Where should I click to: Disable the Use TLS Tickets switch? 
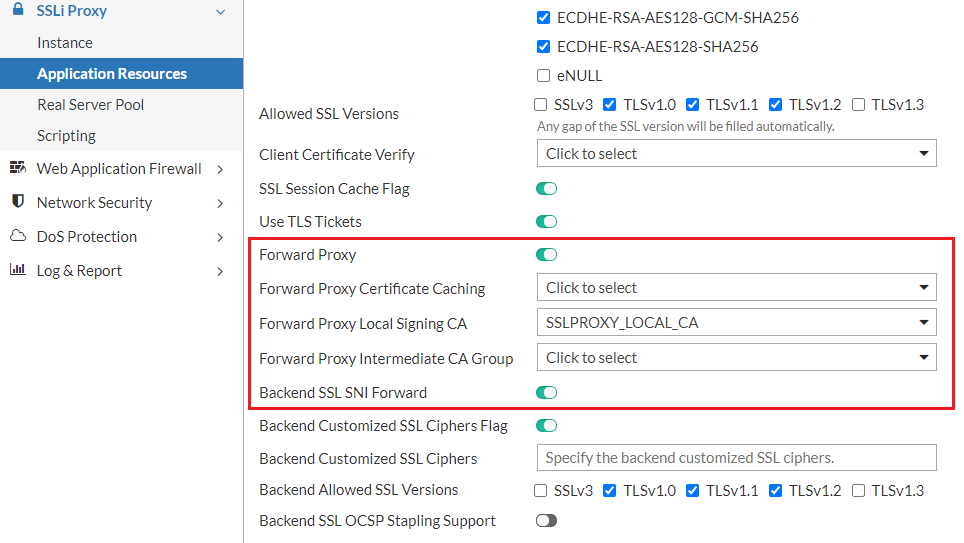click(x=546, y=221)
